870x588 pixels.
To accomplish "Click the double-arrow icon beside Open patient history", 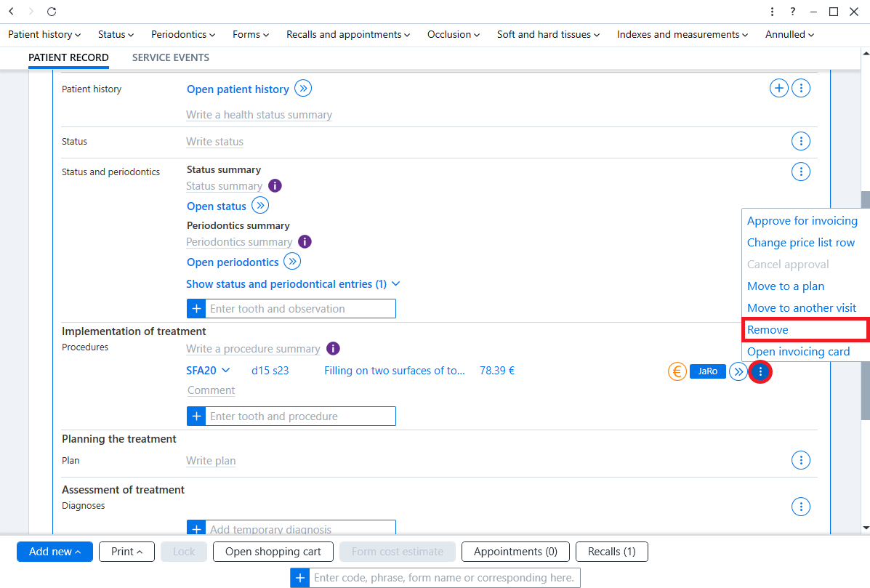I will pyautogui.click(x=303, y=88).
